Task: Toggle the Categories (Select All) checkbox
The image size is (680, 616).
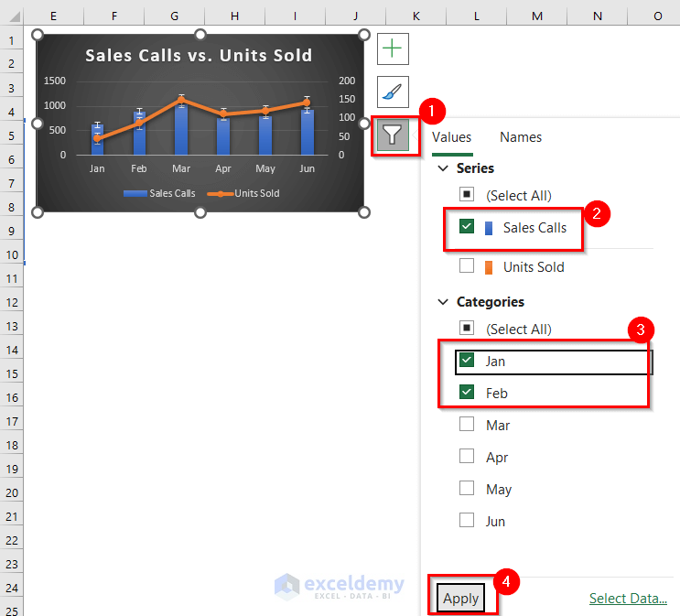Action: (467, 328)
